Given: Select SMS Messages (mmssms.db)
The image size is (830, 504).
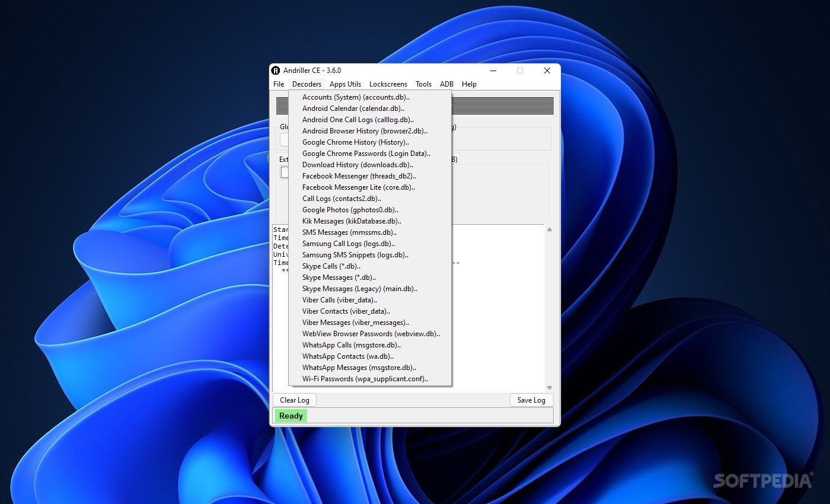Looking at the screenshot, I should pos(370,232).
